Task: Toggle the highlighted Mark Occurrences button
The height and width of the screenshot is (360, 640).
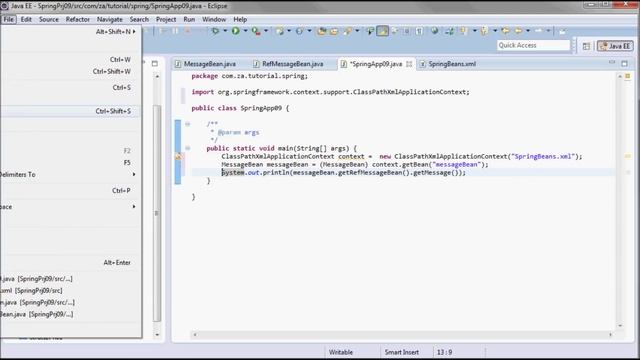Action: [382, 31]
